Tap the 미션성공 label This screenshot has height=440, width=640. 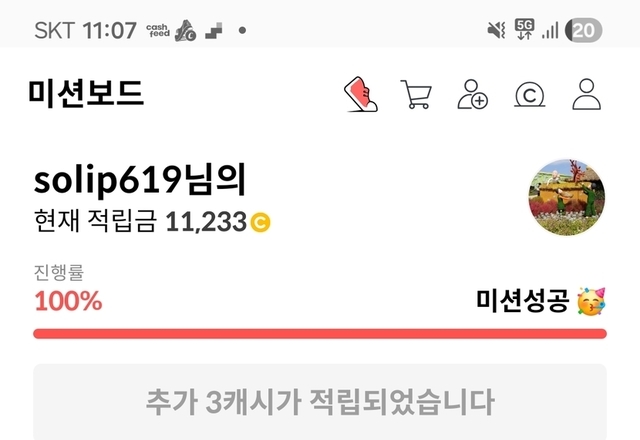(522, 301)
